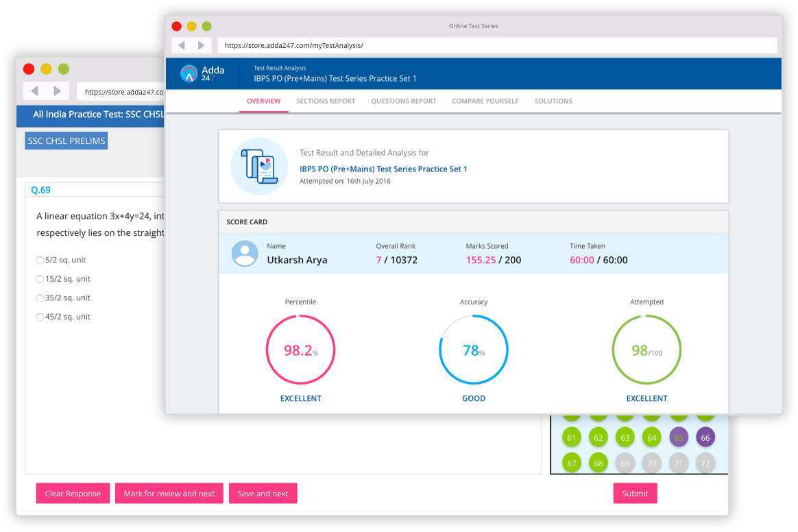Viewport: 798px width, 532px height.
Task: Select the 45/2 sq. unit option
Action: [x=40, y=317]
